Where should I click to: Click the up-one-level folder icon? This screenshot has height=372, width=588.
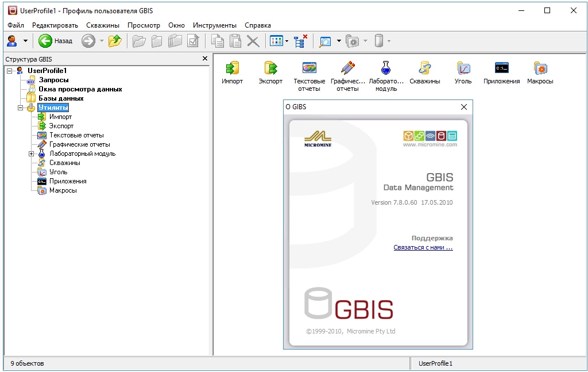(115, 41)
